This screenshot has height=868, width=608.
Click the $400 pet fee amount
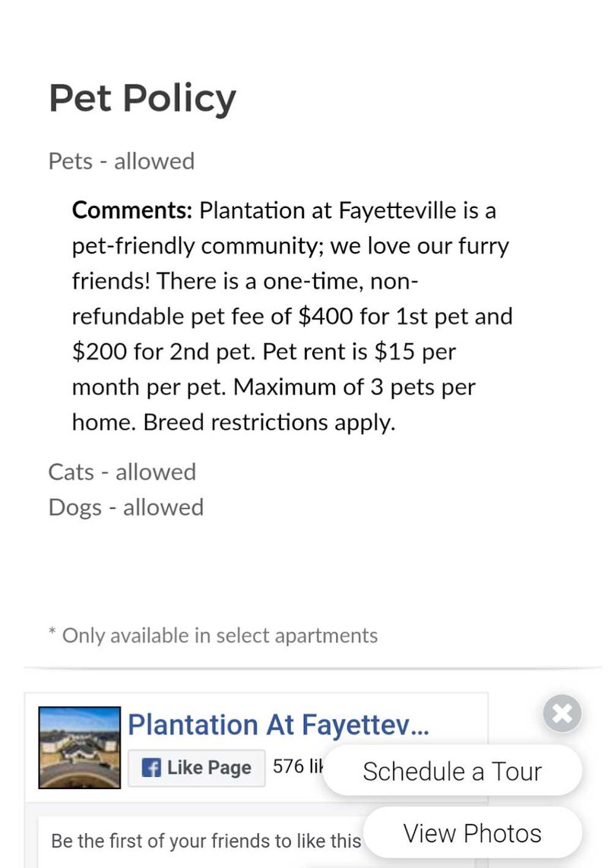[327, 316]
